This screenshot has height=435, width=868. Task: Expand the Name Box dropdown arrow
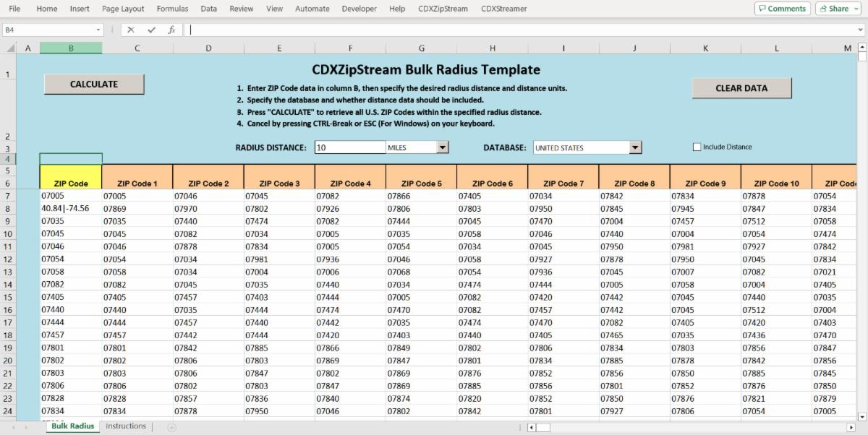pos(99,30)
